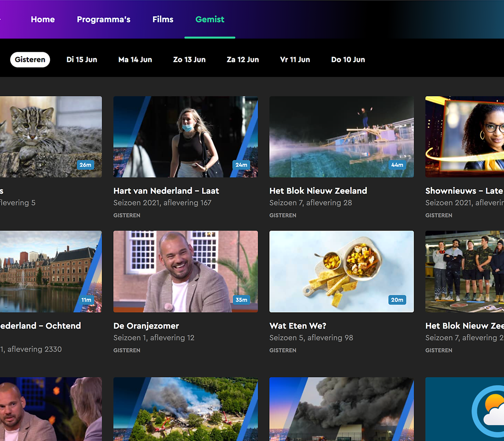Open Het Blok Nieuw Zeeland 44m thumbnail
This screenshot has height=441, width=504.
point(341,137)
